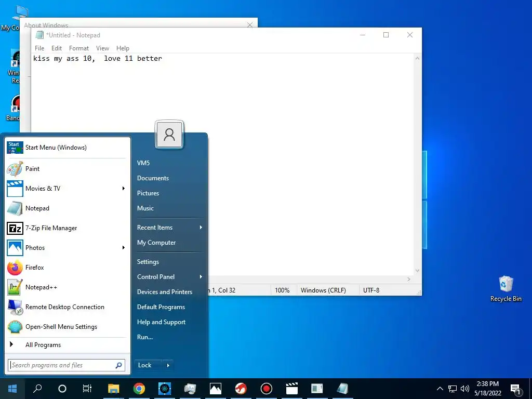Open Notepad Help menu
The height and width of the screenshot is (399, 532).
tap(123, 48)
